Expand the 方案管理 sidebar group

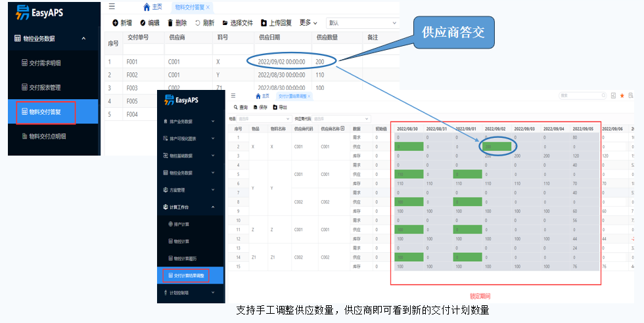pyautogui.click(x=212, y=190)
